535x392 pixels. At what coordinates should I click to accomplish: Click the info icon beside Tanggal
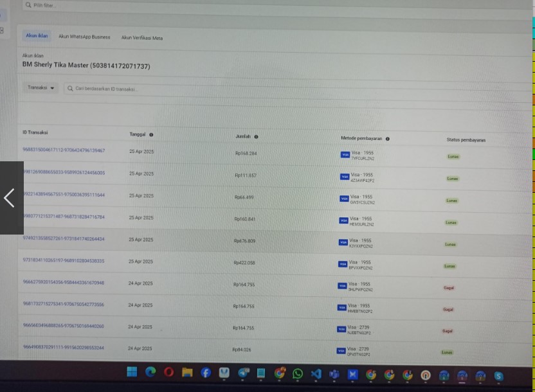click(x=152, y=135)
